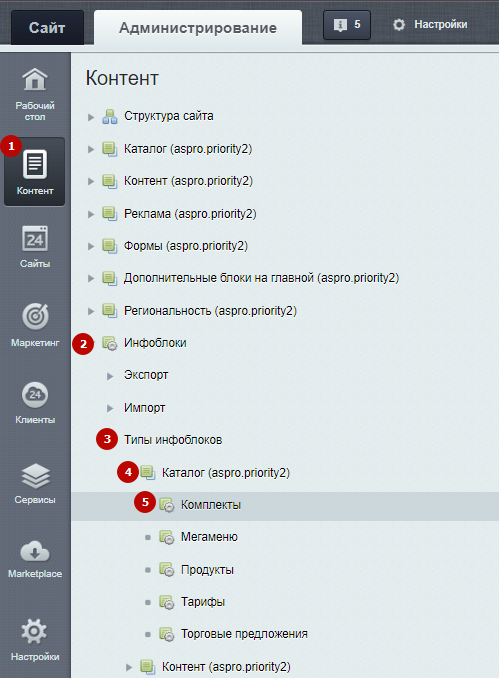The width and height of the screenshot is (499, 678).
Task: Expand bottom Контент (aspro.priority2) under Типы инфоблоков
Action: (129, 667)
